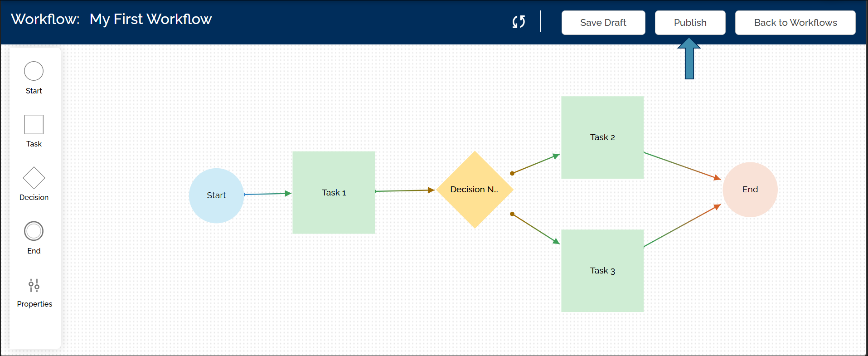Select the connector from Task 1 to Decision
Viewport: 868px width, 356px height.
(404, 190)
